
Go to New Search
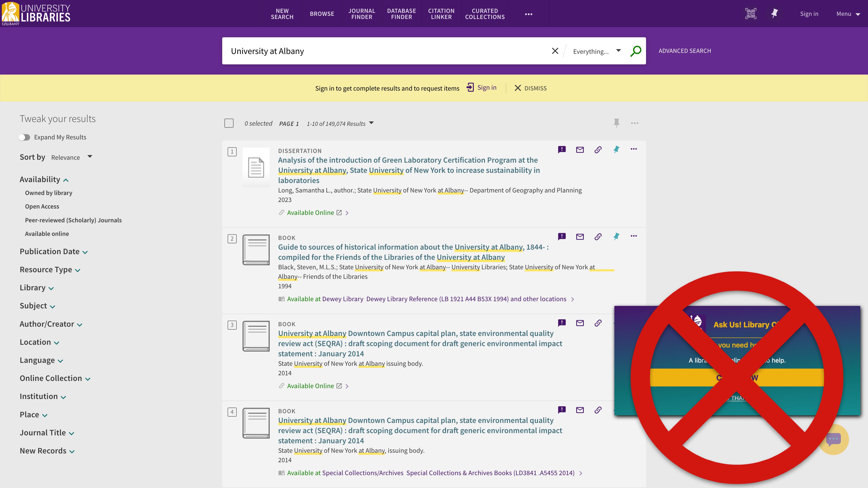point(282,14)
